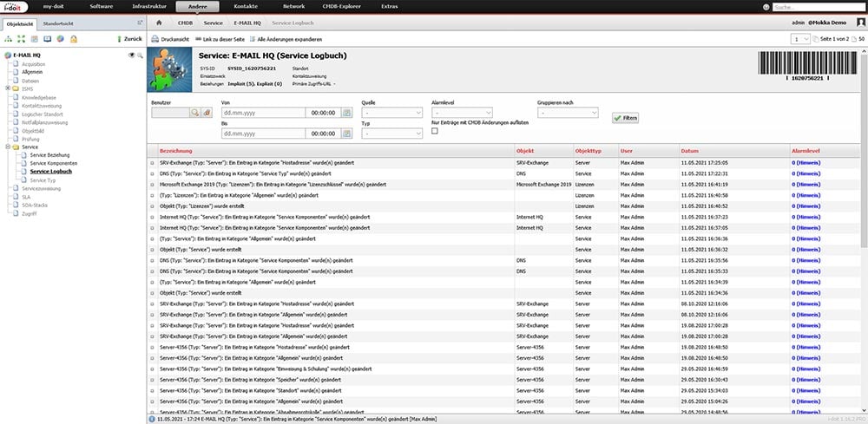Click the vertical scrollbar of the log list
Image resolution: width=868 pixels, height=424 pixels.
(865, 149)
